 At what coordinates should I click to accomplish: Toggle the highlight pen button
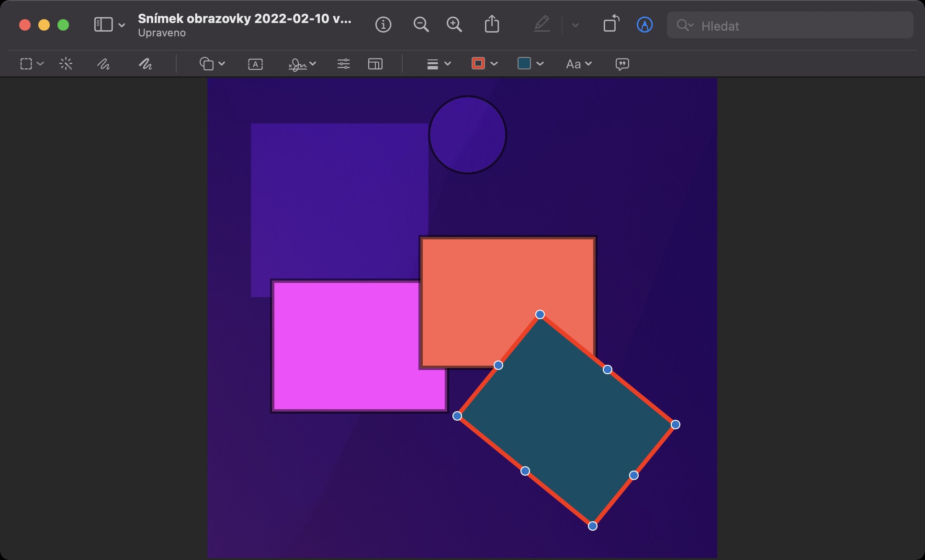pos(542,24)
